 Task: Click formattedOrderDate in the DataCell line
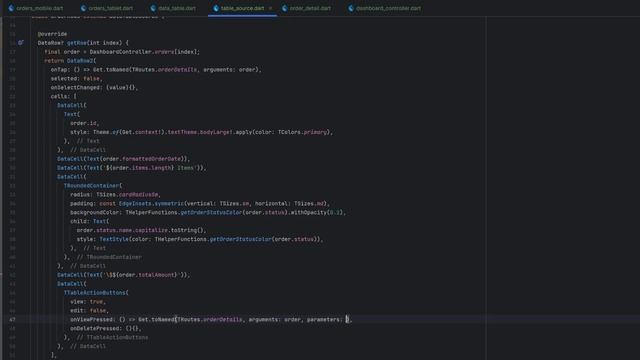[151, 159]
